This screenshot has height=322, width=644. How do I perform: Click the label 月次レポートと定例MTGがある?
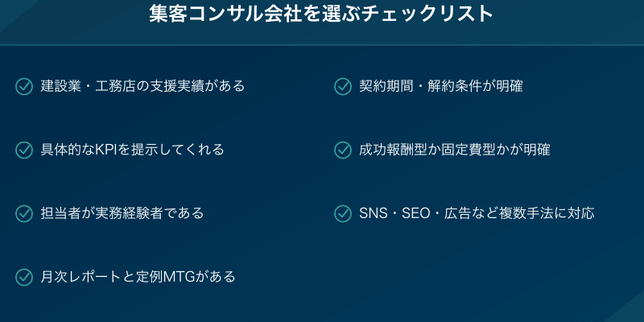coord(138,277)
